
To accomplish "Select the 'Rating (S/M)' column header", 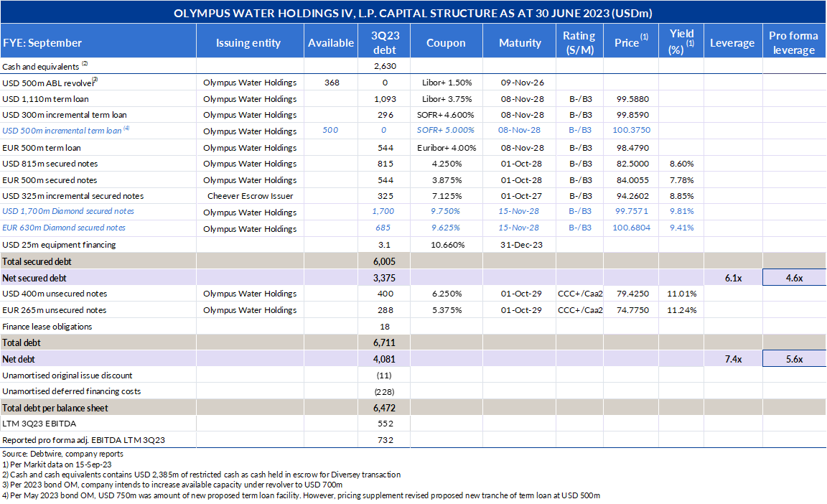I will click(579, 42).
